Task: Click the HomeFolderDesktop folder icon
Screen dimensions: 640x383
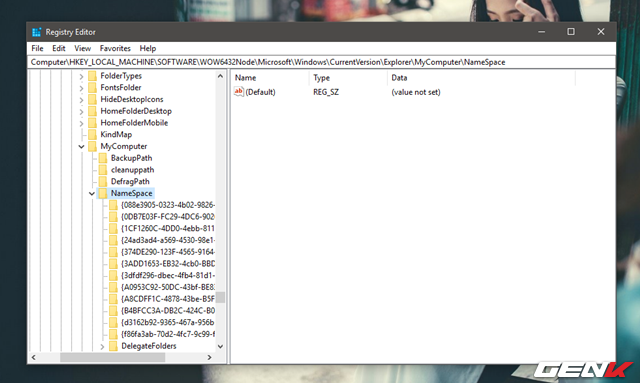Action: coord(93,111)
